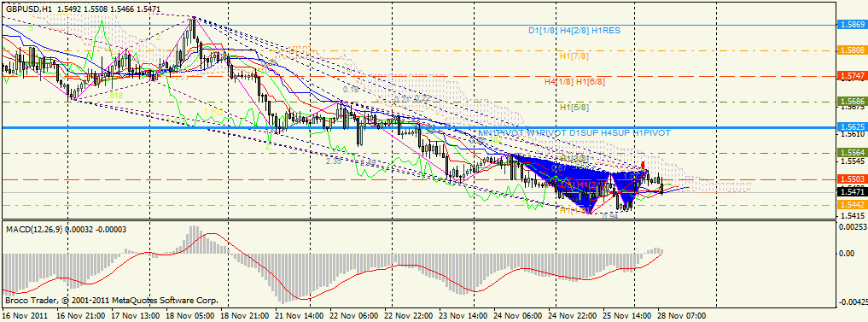Select the 1.5686 price level label
868x322 pixels.
pos(852,102)
